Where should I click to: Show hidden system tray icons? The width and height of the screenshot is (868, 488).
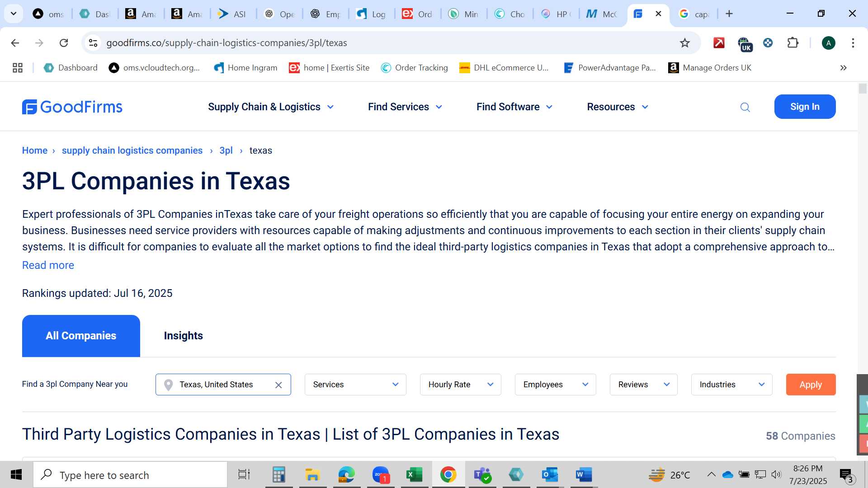(711, 474)
